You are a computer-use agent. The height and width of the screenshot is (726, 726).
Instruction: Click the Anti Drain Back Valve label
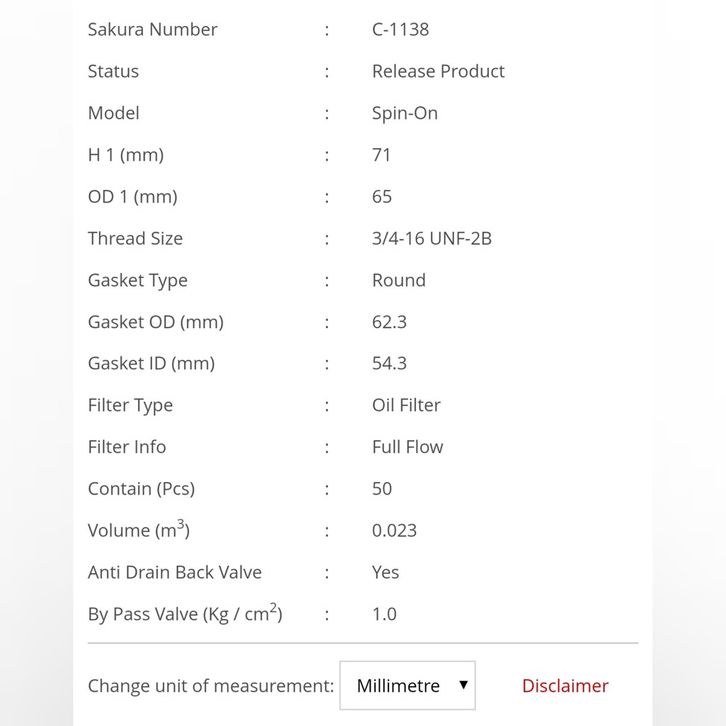175,572
